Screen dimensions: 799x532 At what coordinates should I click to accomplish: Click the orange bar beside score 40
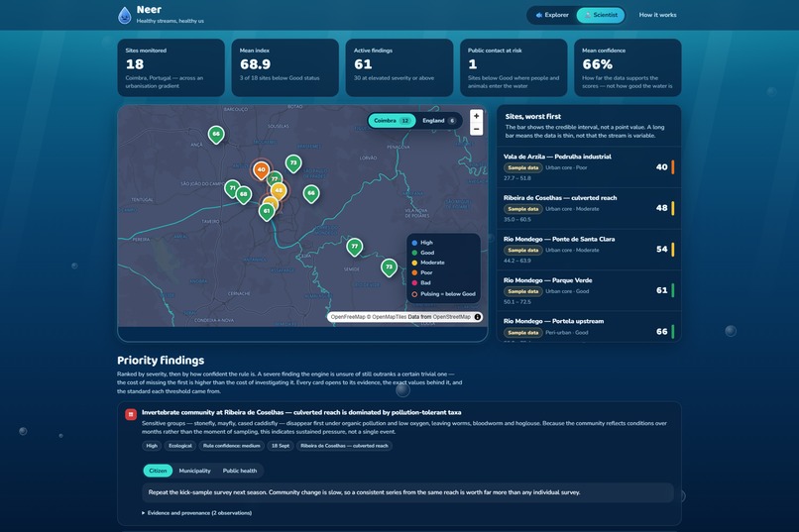[673, 167]
